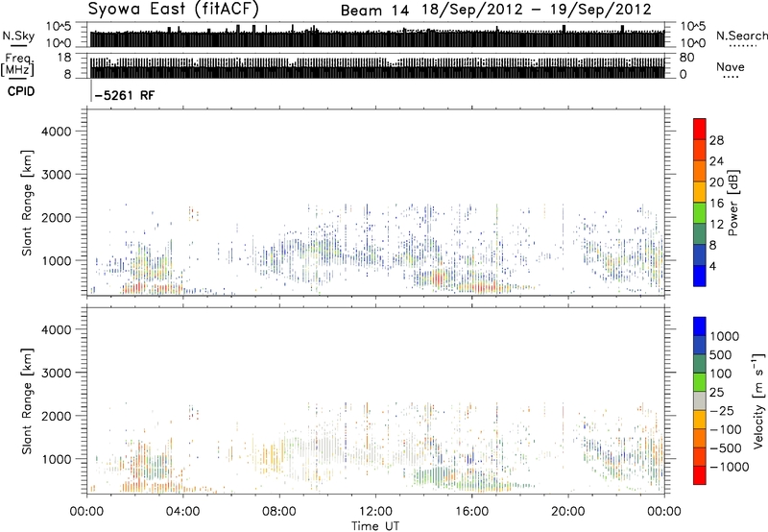Click the 'Syowa East (fitACF)' title
The image size is (768, 532).
174,9
